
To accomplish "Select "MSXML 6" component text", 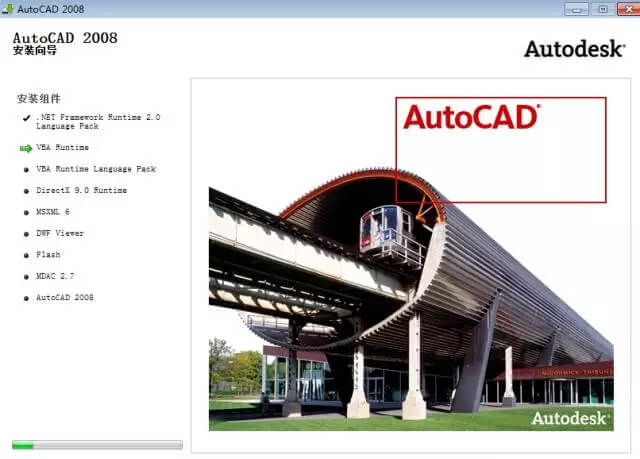I will 53,212.
